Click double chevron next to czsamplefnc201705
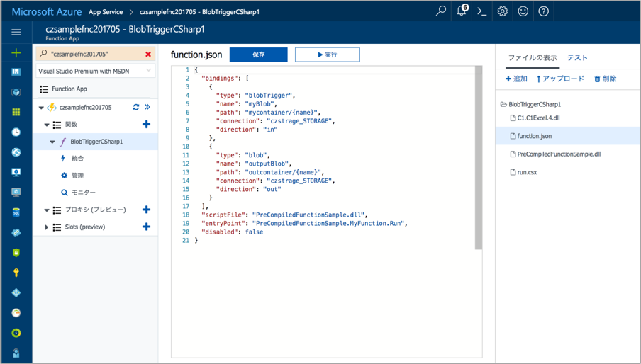Screen dimensions: 641x364 (x=147, y=108)
